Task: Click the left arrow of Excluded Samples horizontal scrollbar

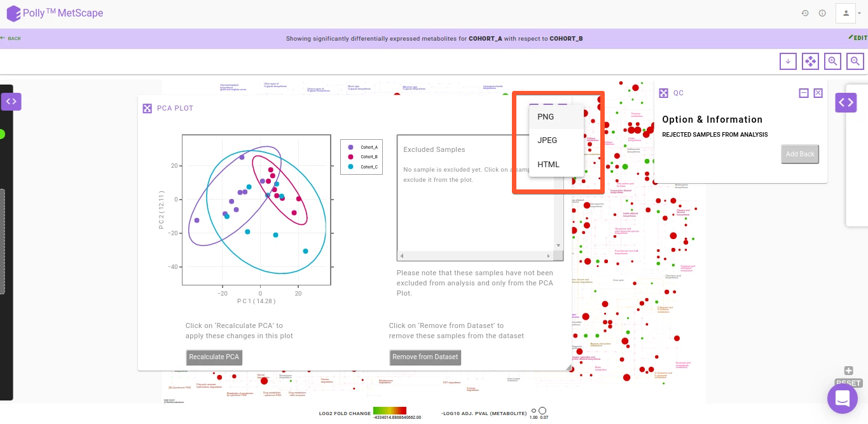Action: (402, 256)
